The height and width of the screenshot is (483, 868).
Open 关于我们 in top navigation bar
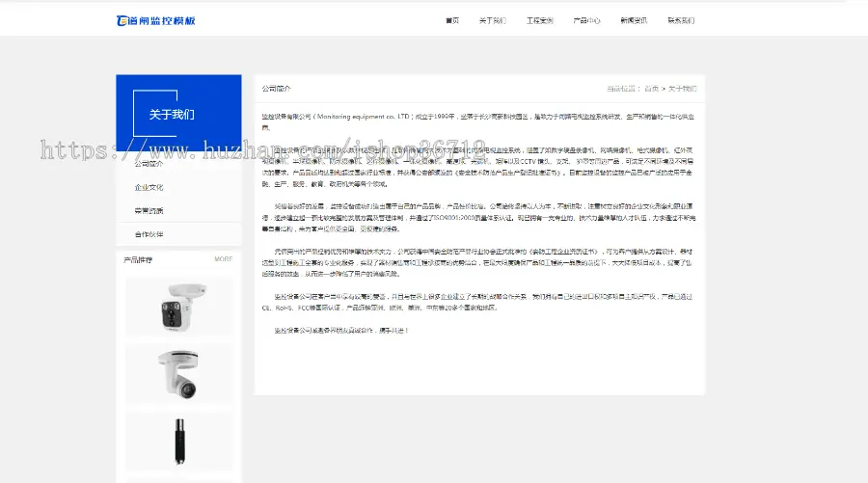click(x=492, y=21)
